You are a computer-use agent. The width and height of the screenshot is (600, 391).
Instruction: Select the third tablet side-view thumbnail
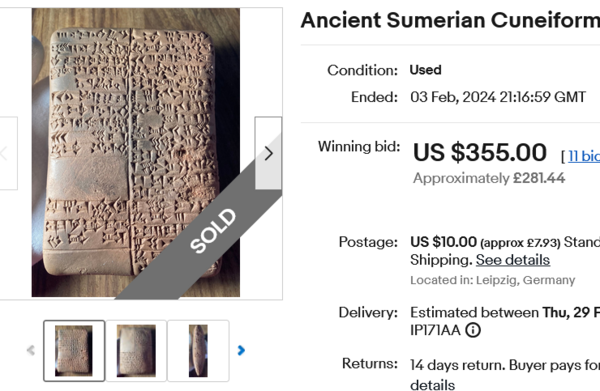coord(198,351)
